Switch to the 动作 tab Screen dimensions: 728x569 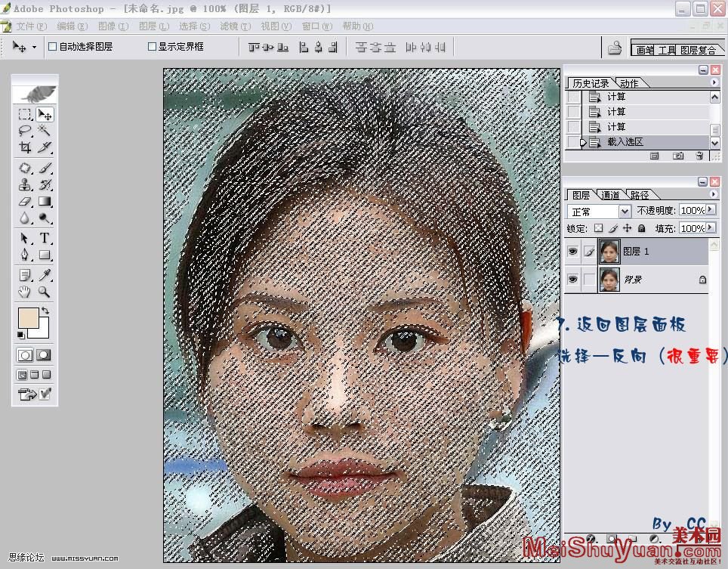[x=629, y=83]
